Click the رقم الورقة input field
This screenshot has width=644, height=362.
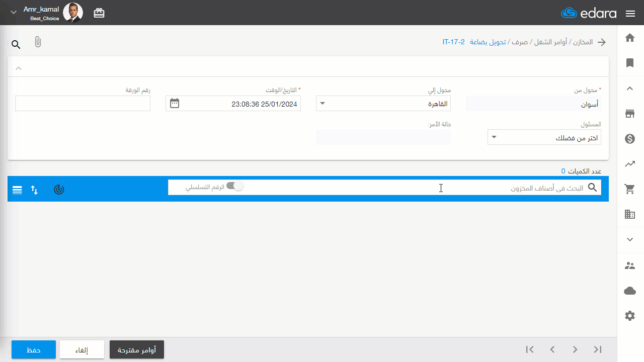tap(83, 104)
